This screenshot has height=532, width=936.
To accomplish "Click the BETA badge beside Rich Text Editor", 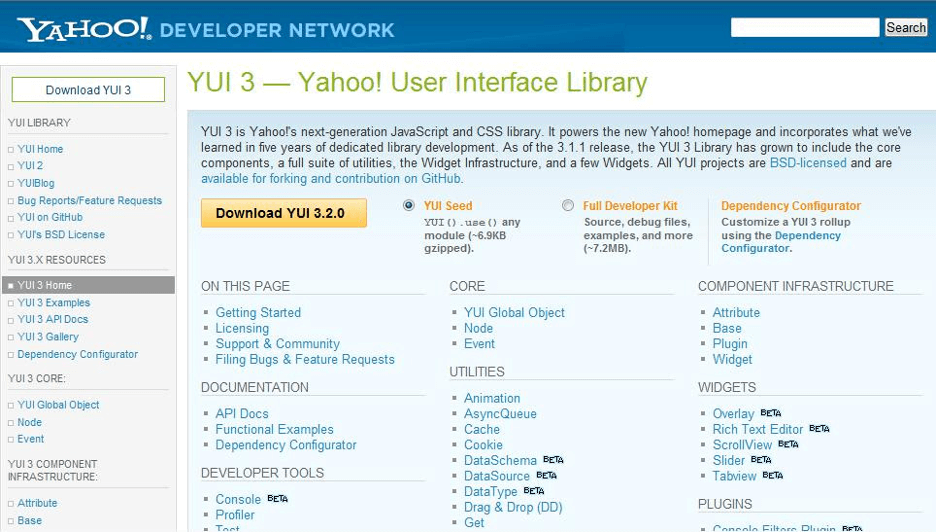I will [x=819, y=429].
